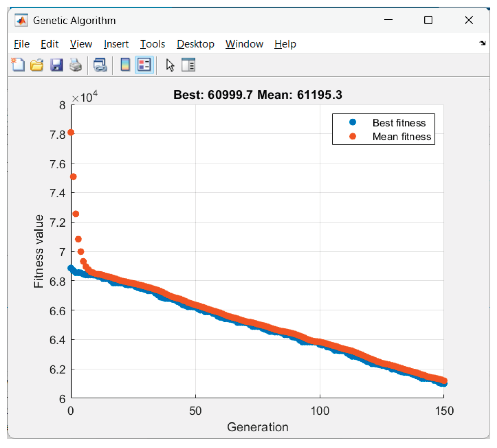Open the Desktop menu
Screen dimensions: 497x448
[x=196, y=44]
